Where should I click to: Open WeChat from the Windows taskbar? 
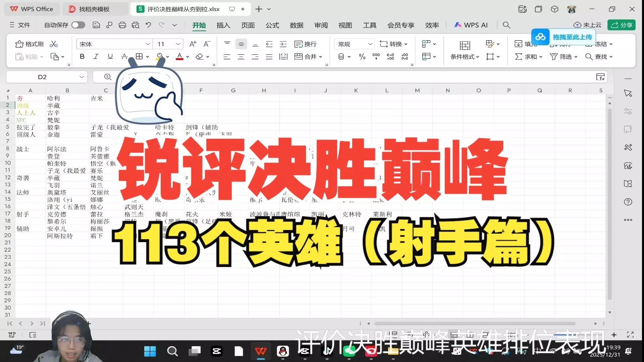coord(349,351)
